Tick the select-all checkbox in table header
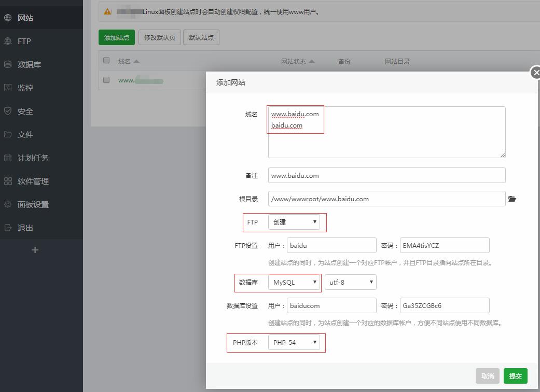540x392 pixels. [x=106, y=61]
